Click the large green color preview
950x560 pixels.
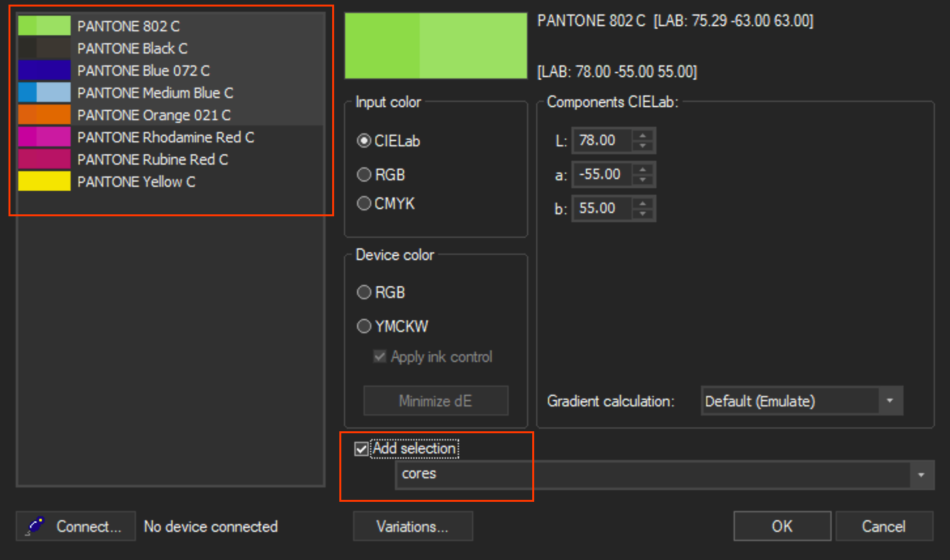coord(435,46)
